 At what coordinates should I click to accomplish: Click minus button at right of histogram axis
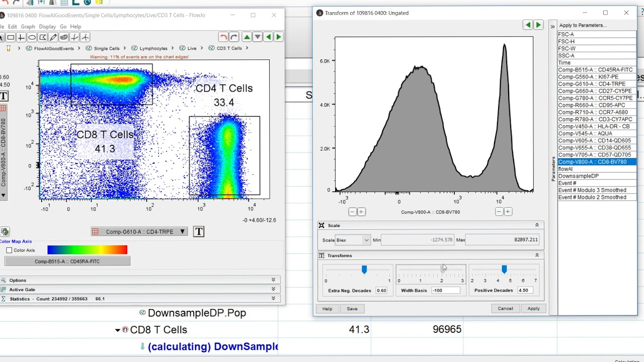[x=499, y=212]
